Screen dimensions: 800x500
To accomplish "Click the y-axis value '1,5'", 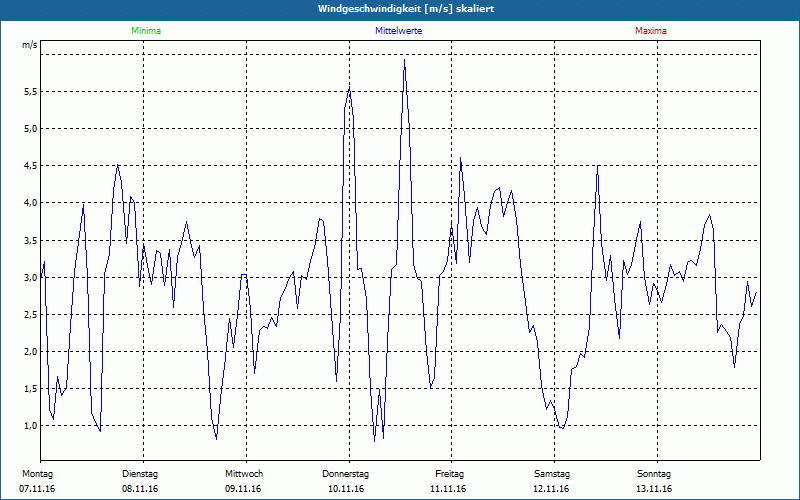I will [31, 389].
